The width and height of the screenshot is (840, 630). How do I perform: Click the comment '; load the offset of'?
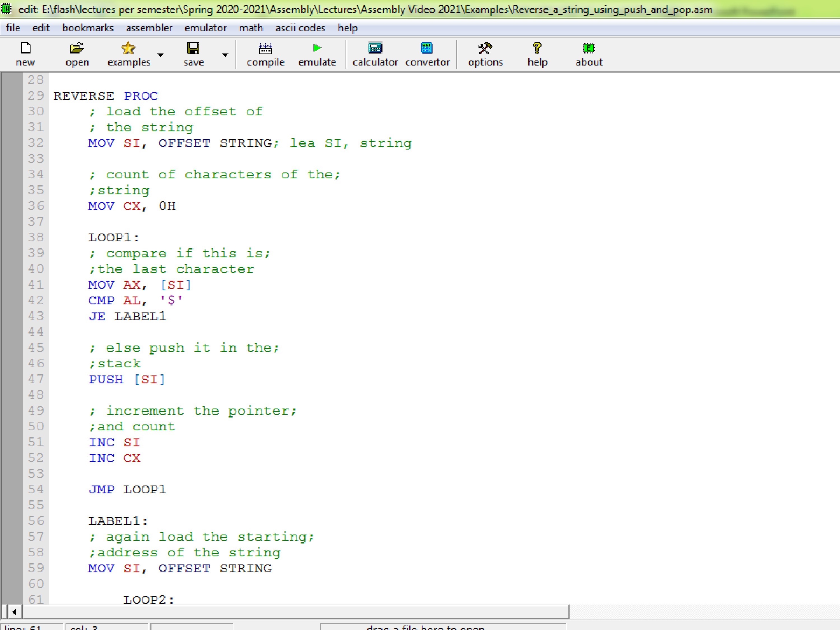176,112
